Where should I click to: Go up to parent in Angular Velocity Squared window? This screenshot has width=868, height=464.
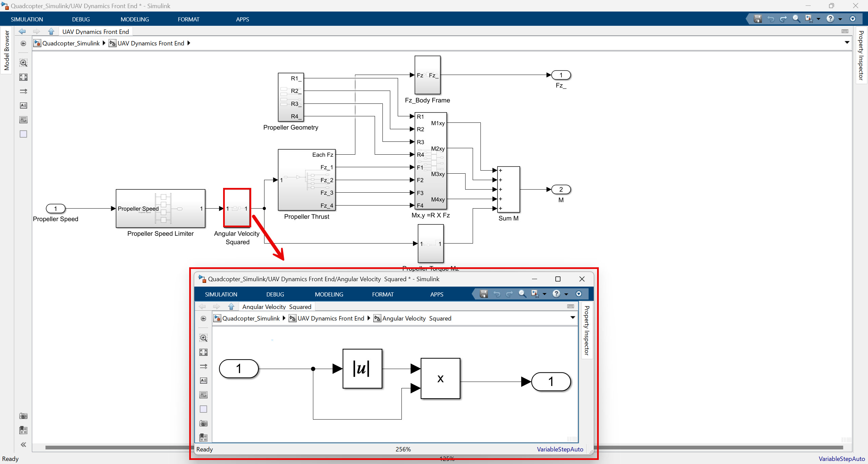[x=231, y=307]
